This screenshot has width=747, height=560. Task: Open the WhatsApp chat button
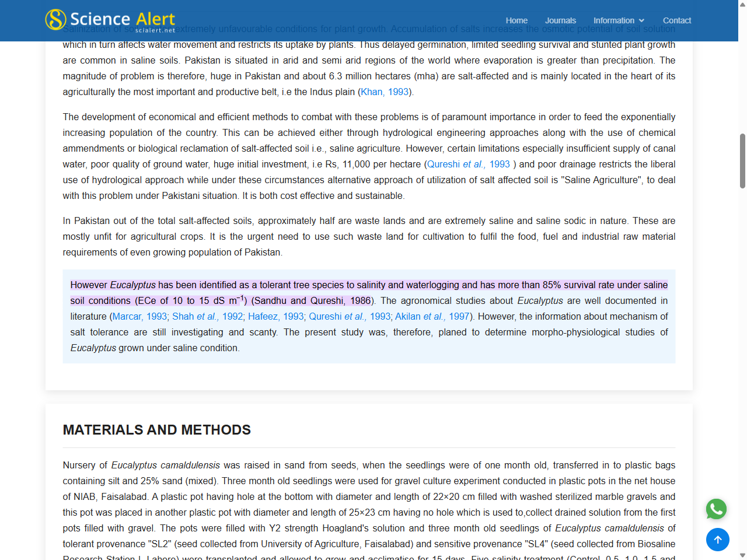click(717, 509)
